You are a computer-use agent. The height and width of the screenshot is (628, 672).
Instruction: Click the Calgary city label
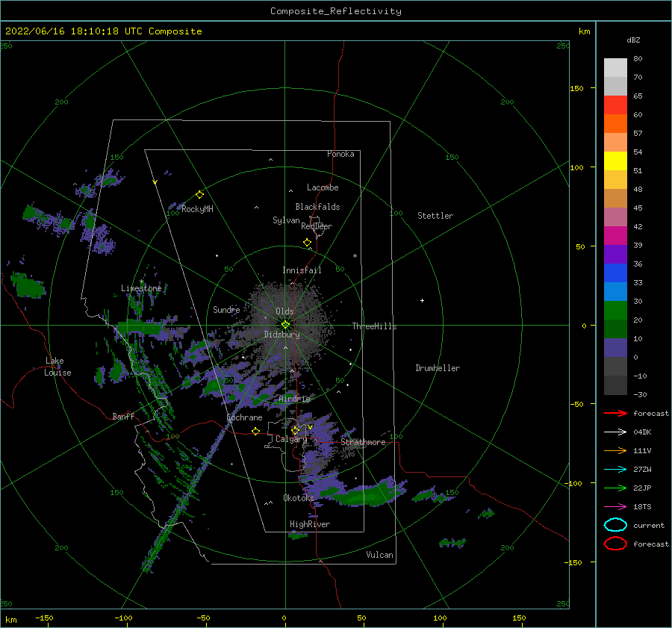point(291,439)
